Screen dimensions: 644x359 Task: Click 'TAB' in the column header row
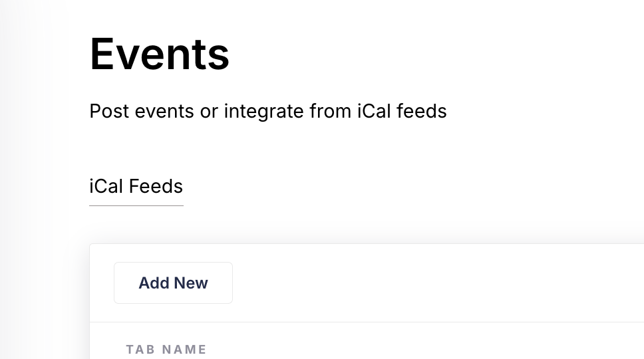(x=140, y=349)
